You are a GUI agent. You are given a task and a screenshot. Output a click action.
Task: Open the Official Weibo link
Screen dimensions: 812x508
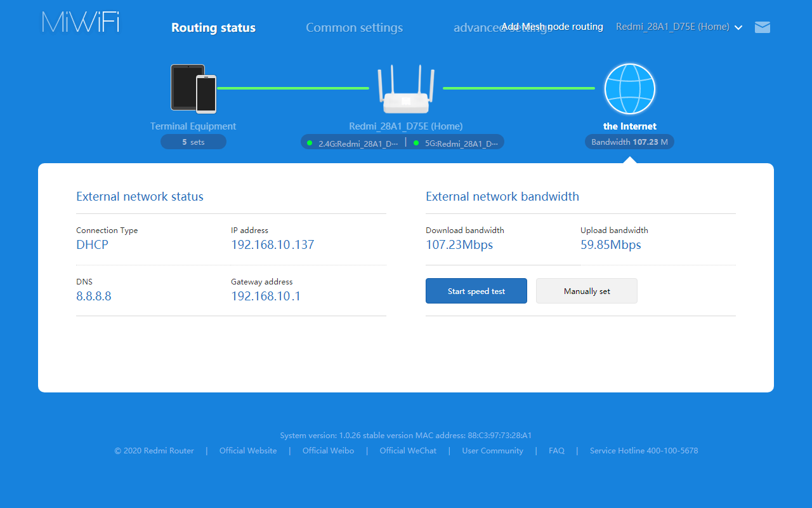[x=328, y=451]
